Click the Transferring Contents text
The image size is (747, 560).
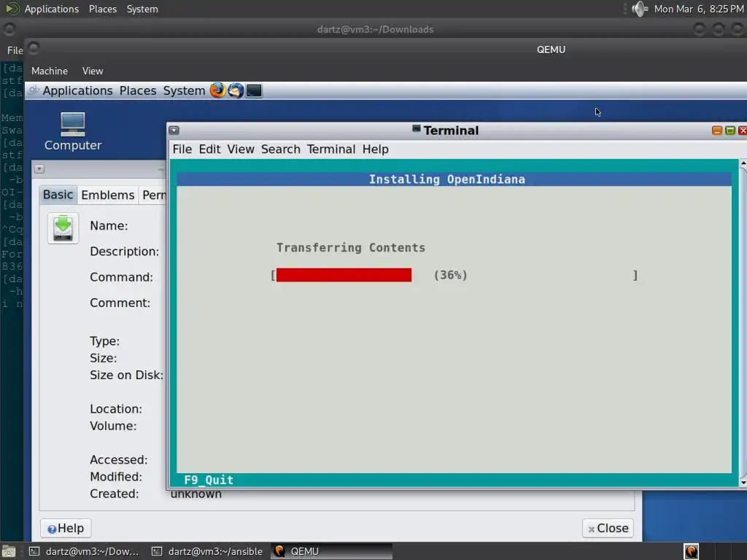351,248
